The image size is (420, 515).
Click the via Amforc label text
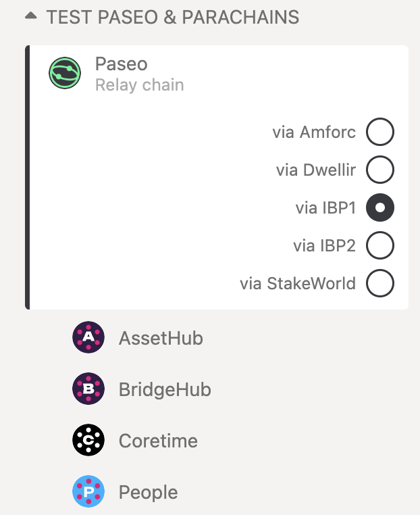(x=314, y=132)
